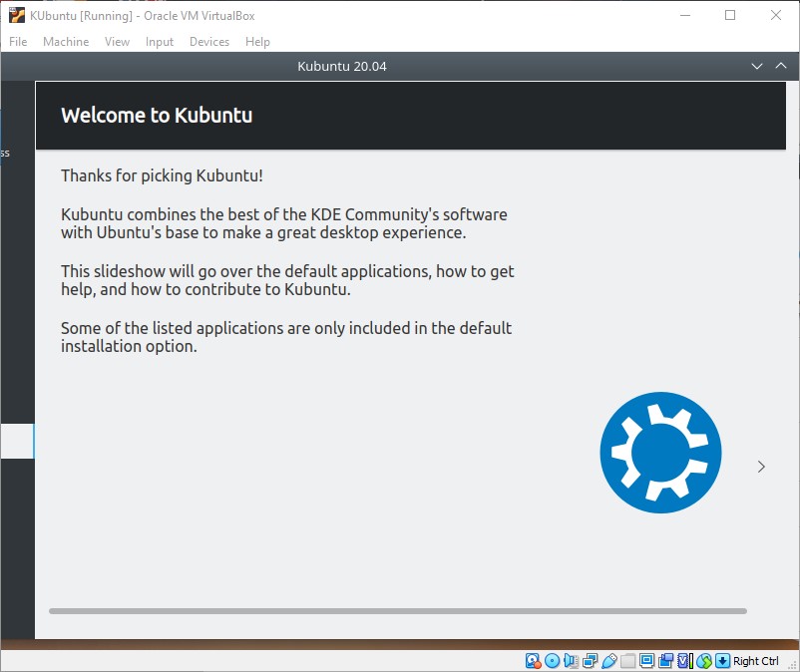The width and height of the screenshot is (800, 672).
Task: Open the Machine menu
Action: point(66,42)
